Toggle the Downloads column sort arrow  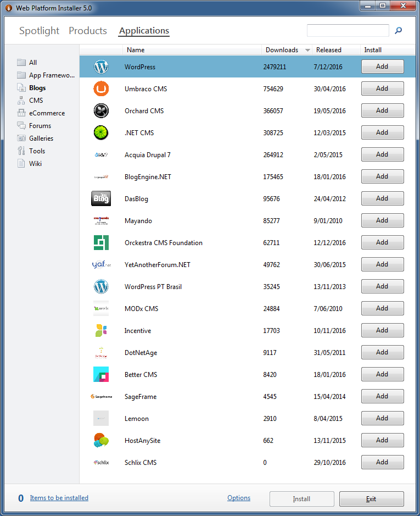point(307,50)
